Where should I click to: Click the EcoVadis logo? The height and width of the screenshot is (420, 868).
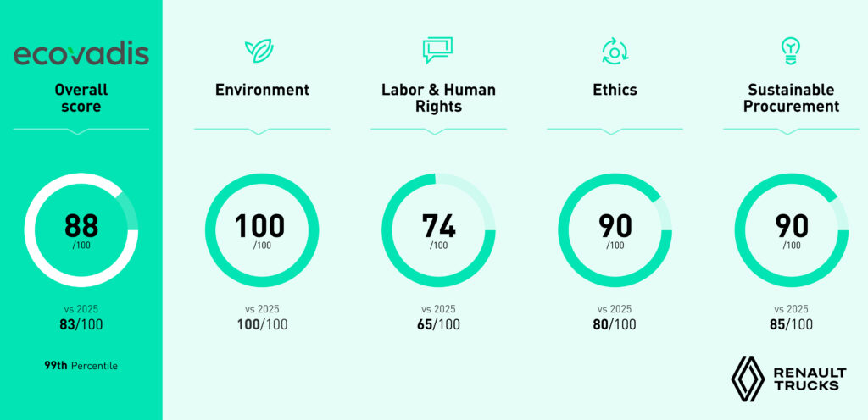[x=81, y=55]
